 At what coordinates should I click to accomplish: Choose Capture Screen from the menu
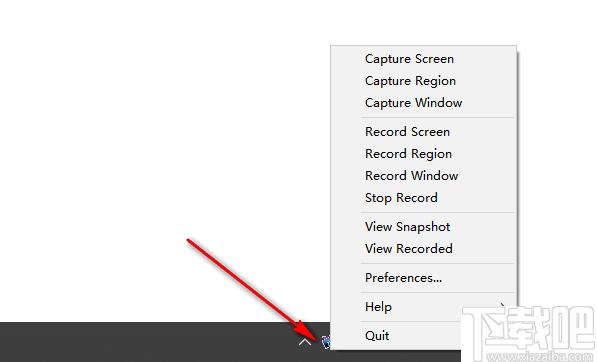[423, 59]
